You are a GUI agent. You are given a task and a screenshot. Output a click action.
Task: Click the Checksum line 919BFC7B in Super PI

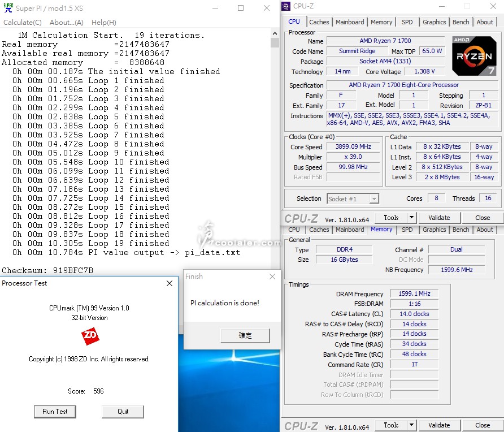coord(47,270)
